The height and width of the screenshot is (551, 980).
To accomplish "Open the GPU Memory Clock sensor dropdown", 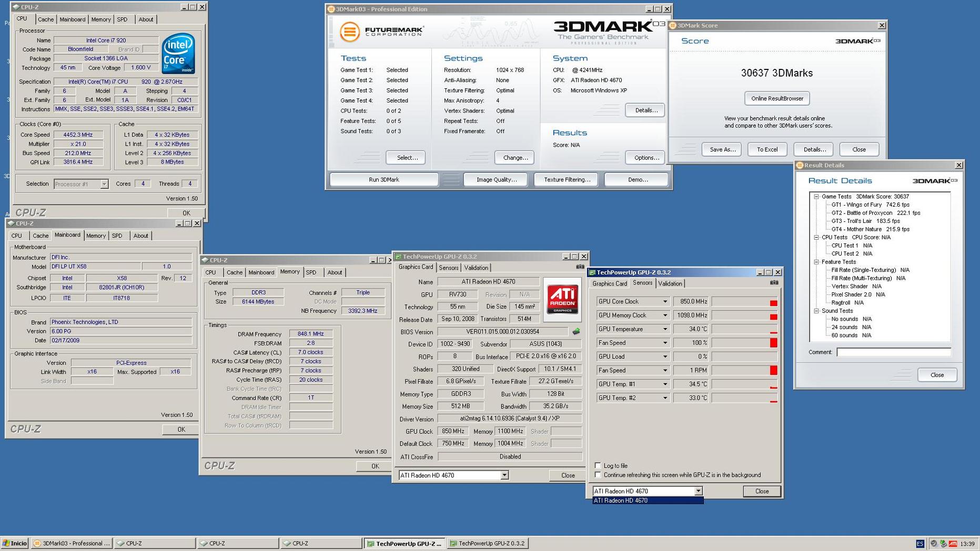I will pyautogui.click(x=665, y=315).
